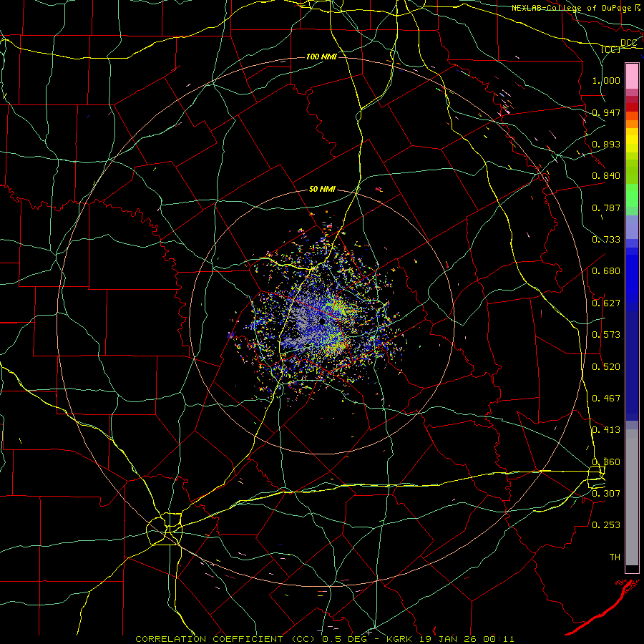Click the 1.000 scale value

click(x=606, y=80)
